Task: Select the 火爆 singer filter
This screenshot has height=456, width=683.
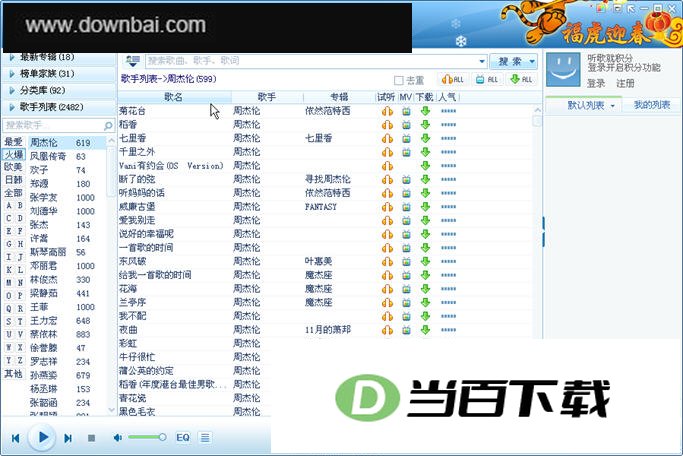Action: [x=14, y=155]
